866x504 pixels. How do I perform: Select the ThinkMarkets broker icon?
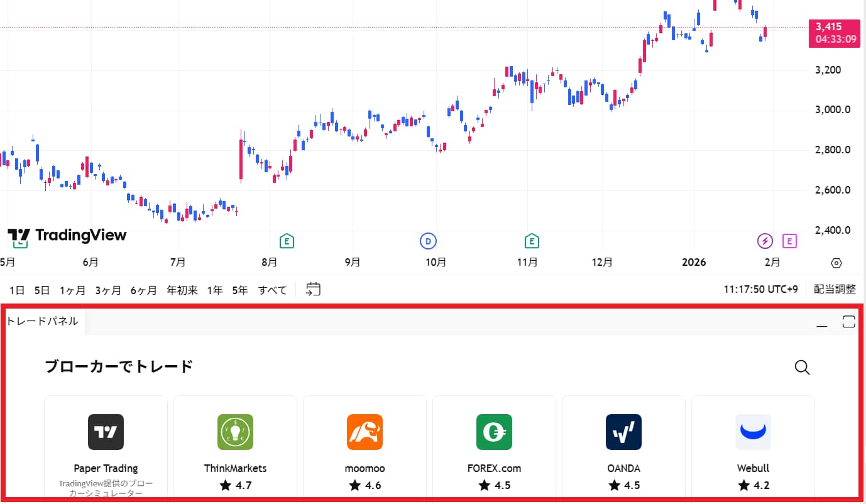coord(235,432)
